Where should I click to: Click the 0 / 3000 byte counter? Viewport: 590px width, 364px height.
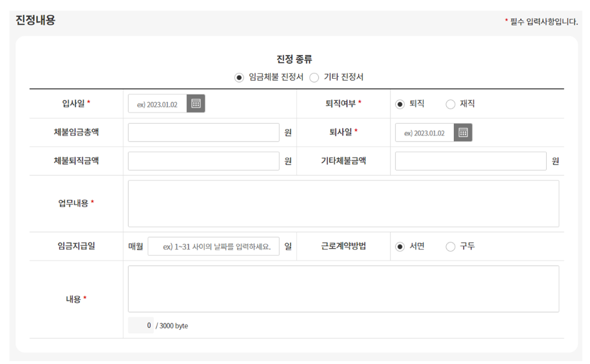[157, 325]
